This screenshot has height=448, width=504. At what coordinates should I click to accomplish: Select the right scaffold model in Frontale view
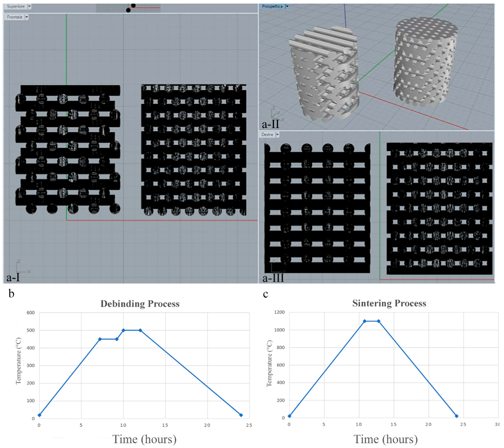click(194, 150)
